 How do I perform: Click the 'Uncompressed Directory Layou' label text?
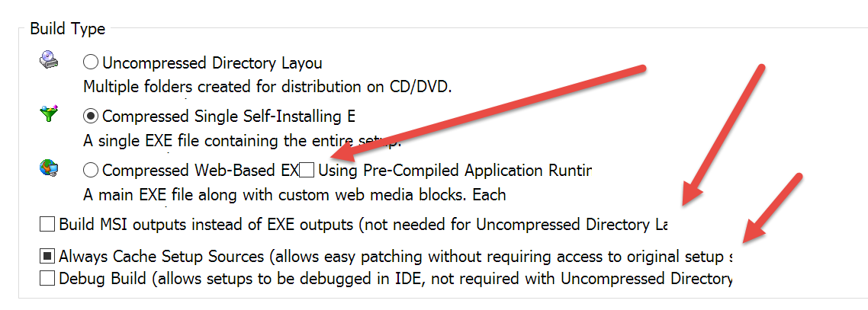point(213,63)
